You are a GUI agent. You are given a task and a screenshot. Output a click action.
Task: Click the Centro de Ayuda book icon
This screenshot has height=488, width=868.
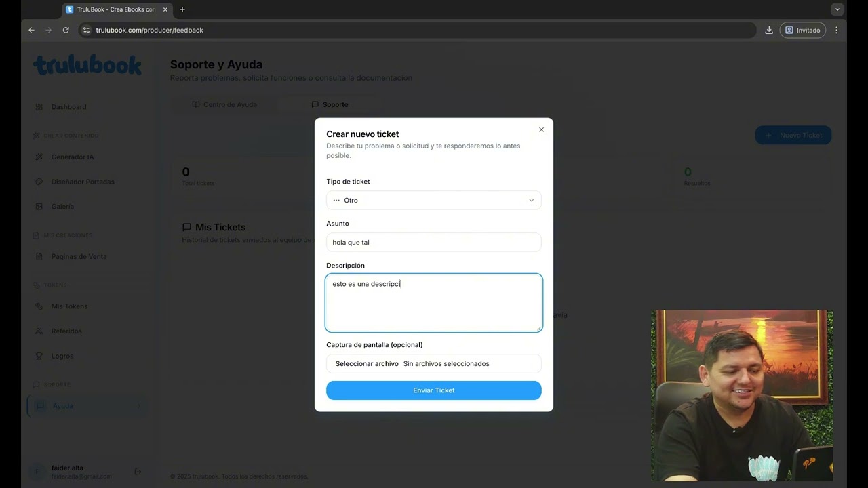click(x=196, y=104)
